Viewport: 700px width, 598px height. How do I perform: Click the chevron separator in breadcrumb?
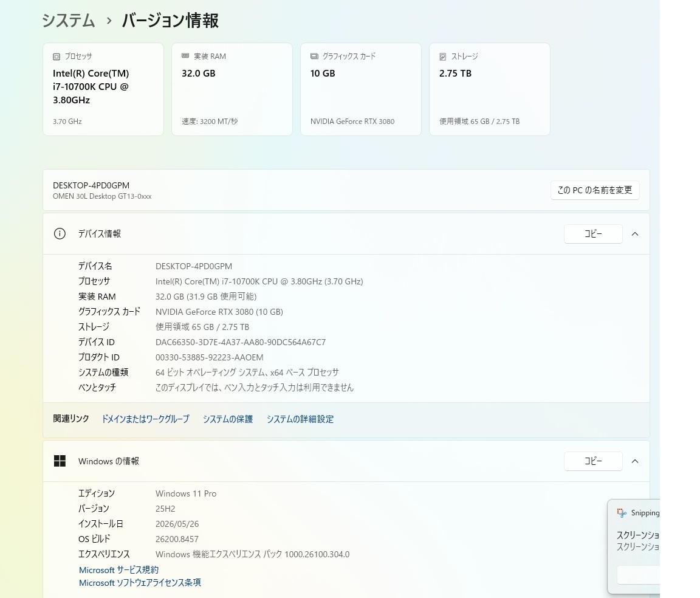pos(109,21)
